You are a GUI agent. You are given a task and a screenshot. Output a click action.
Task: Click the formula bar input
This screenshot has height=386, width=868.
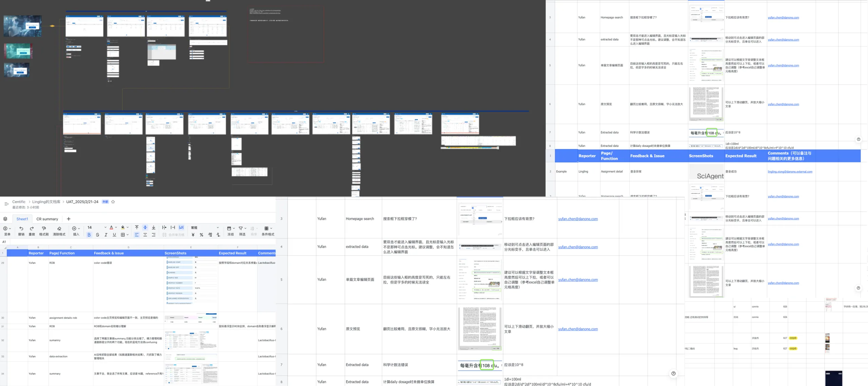click(x=142, y=242)
